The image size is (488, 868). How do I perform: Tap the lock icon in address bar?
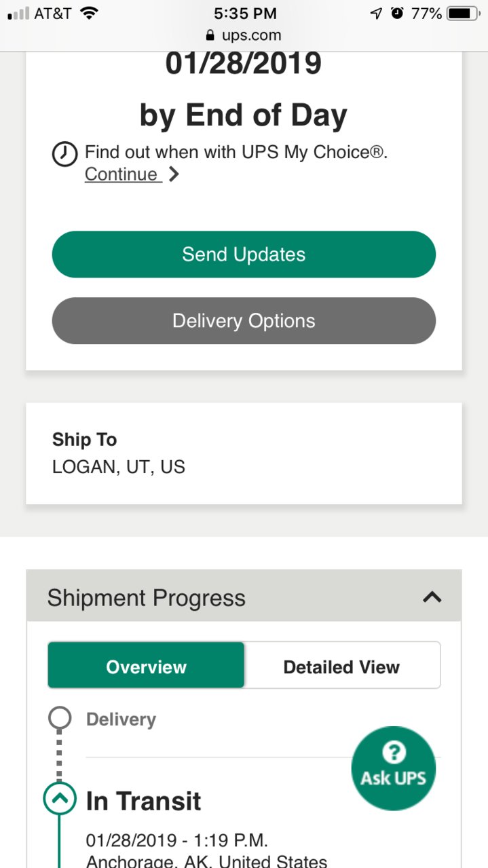tap(210, 35)
